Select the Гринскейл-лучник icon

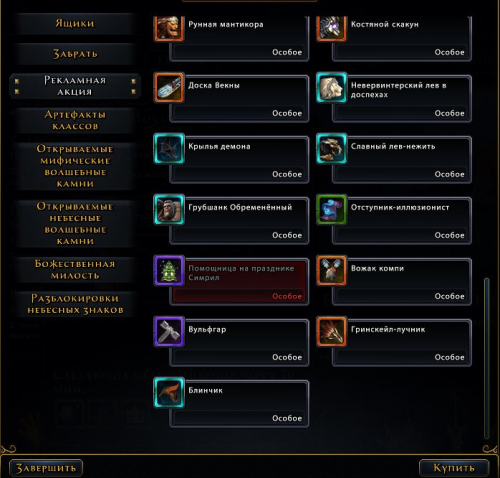[331, 332]
